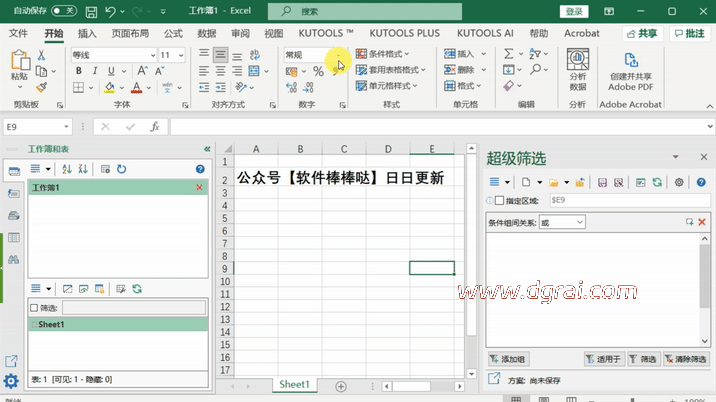Click the 清除筛选 button
This screenshot has width=716, height=402.
coord(685,359)
